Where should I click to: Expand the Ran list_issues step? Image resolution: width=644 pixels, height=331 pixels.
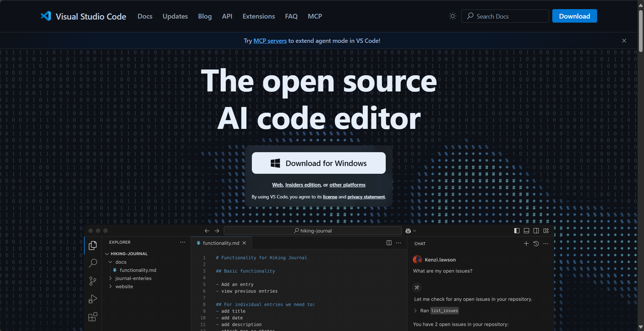point(415,311)
